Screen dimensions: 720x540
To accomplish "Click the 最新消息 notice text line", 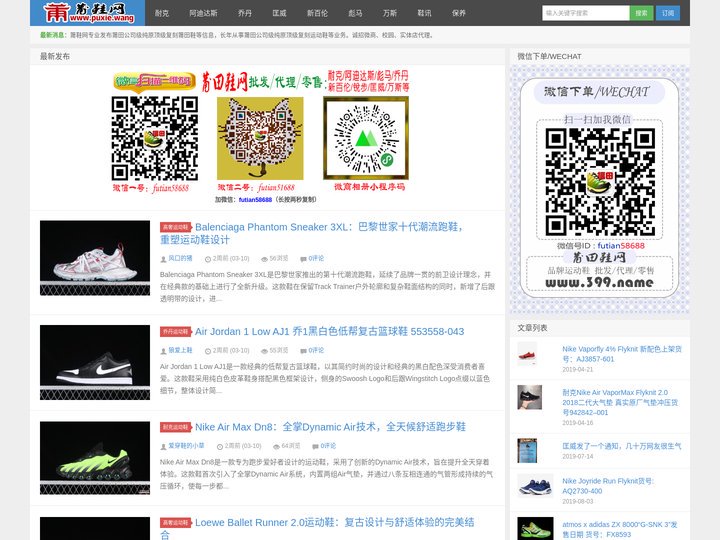I will tap(236, 35).
